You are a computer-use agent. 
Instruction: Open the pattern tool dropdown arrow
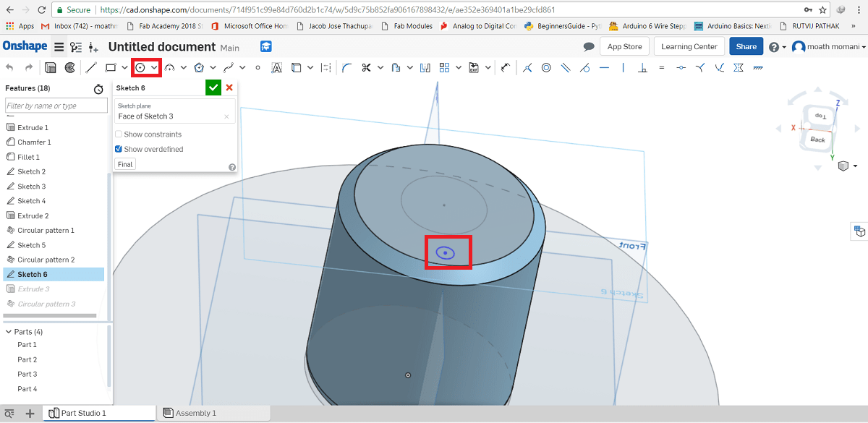tap(459, 68)
